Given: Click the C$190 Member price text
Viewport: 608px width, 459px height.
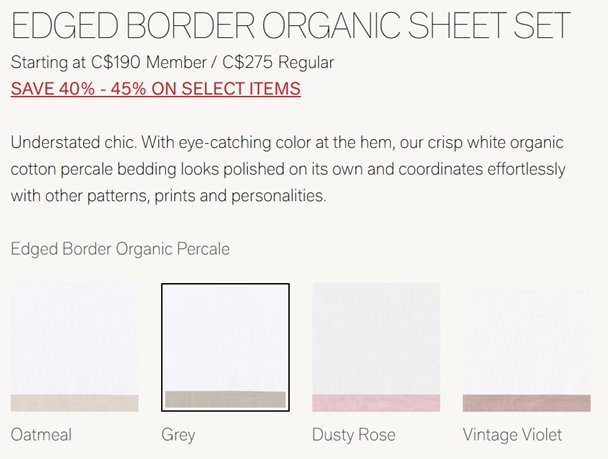Looking at the screenshot, I should click(147, 63).
